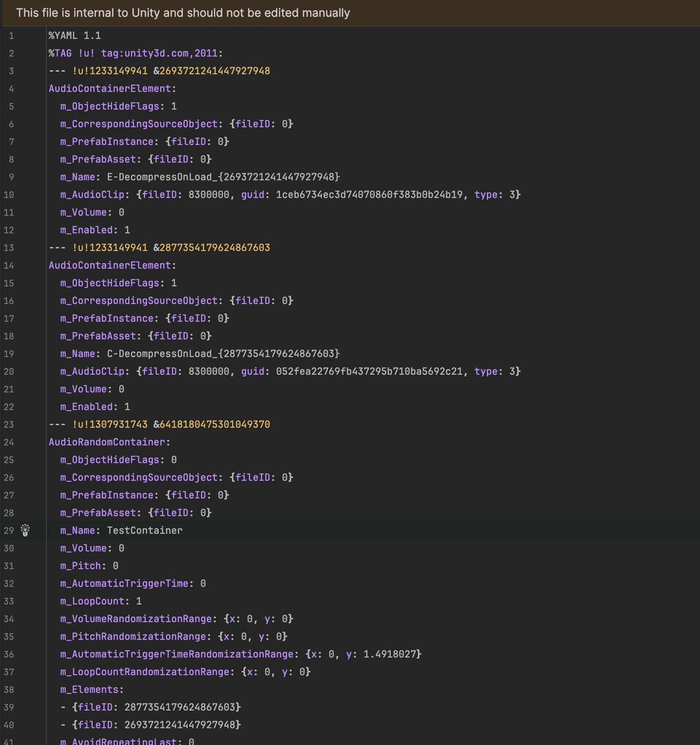Click the AudioRandomContainer key

[107, 442]
